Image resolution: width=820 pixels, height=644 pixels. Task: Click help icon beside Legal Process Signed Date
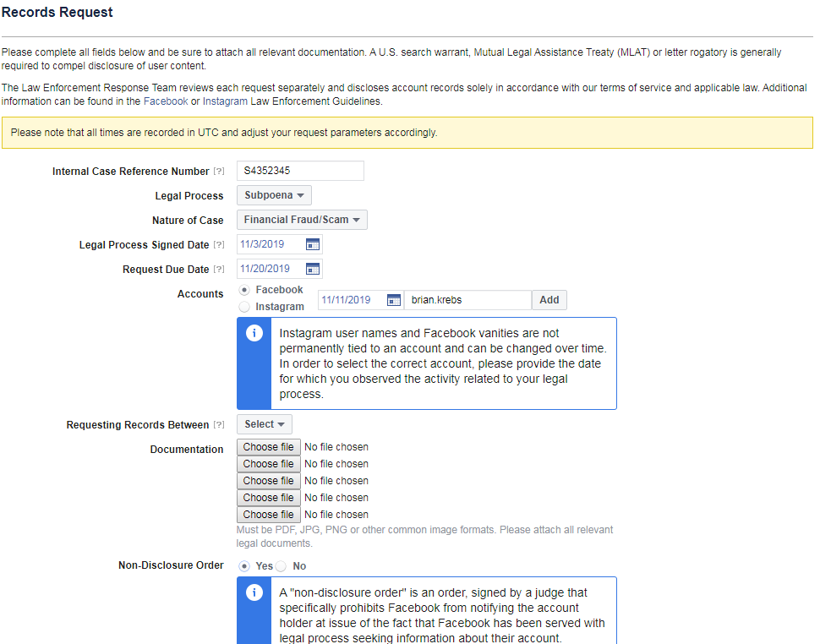tap(219, 245)
